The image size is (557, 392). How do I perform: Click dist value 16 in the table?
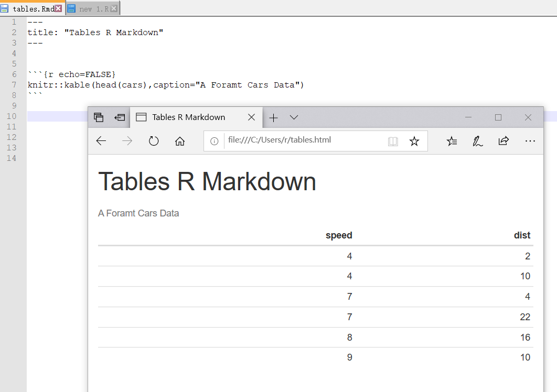coord(525,337)
